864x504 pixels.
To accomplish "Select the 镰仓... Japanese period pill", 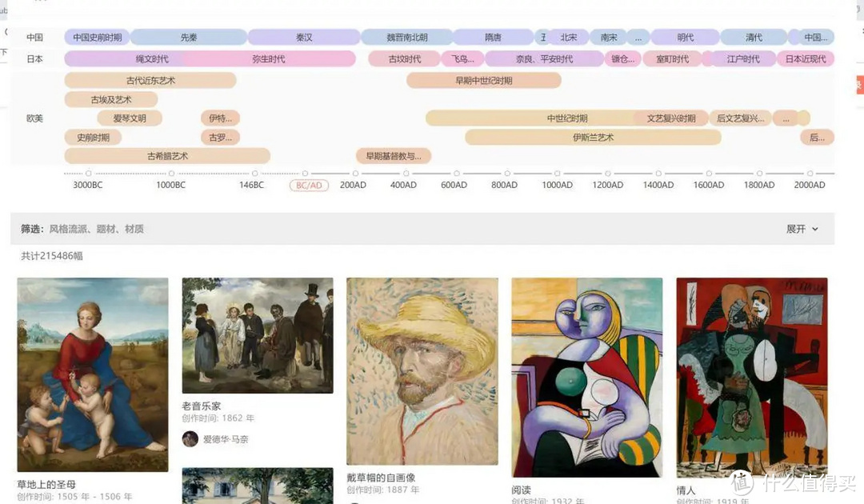I will tap(622, 59).
